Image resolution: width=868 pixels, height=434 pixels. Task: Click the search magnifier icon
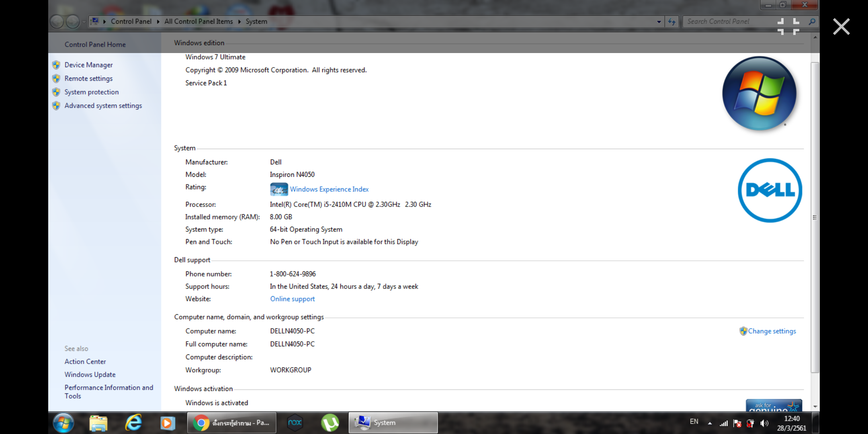point(812,22)
